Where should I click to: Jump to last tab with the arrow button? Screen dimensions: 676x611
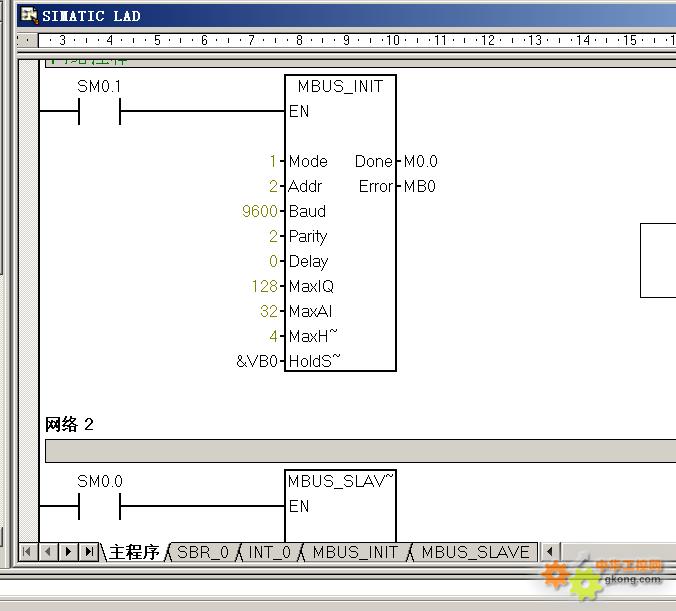pos(89,551)
